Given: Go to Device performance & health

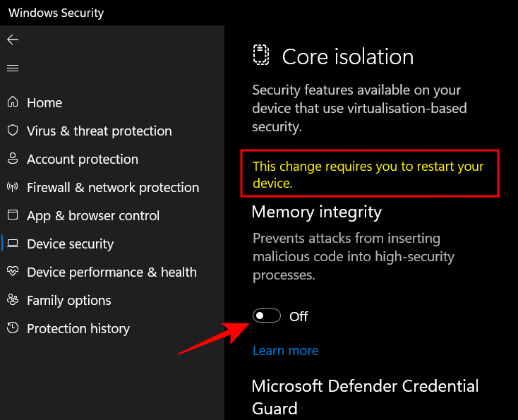Looking at the screenshot, I should (112, 272).
